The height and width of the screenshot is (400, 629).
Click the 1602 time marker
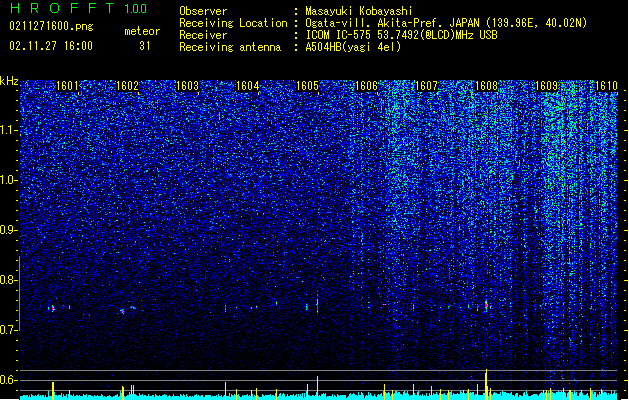pyautogui.click(x=127, y=86)
